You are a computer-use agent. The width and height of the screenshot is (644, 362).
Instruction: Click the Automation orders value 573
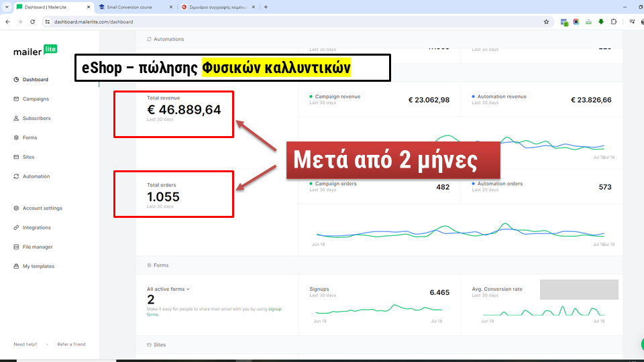point(605,187)
